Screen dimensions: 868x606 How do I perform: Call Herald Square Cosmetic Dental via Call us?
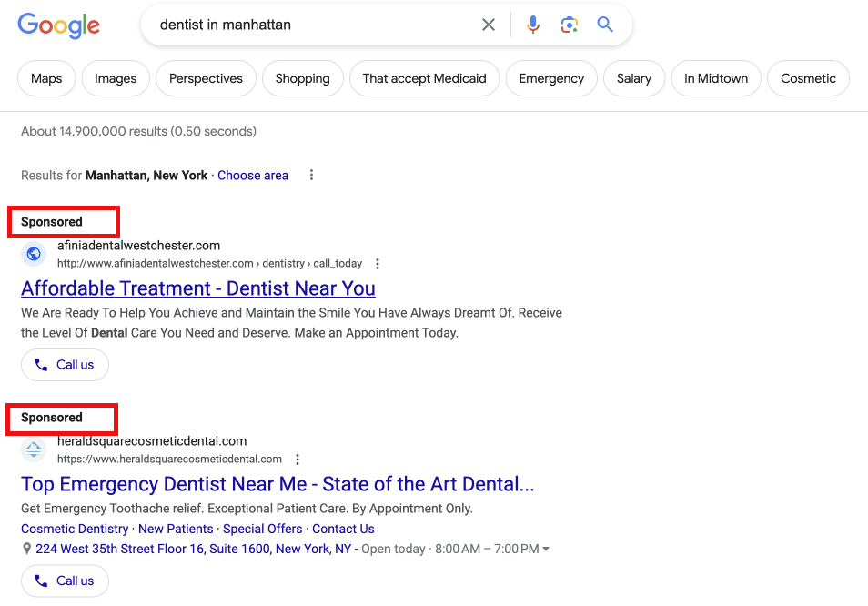point(65,581)
